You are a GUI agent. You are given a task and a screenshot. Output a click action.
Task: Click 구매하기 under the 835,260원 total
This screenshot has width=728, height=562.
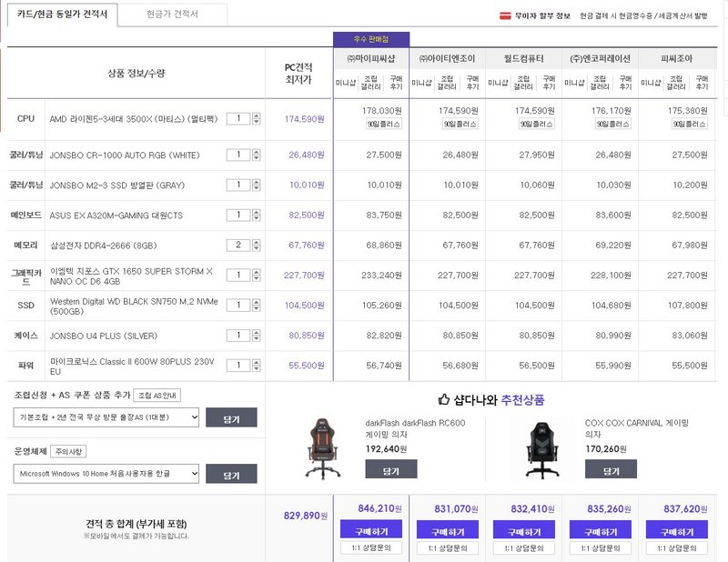[601, 530]
